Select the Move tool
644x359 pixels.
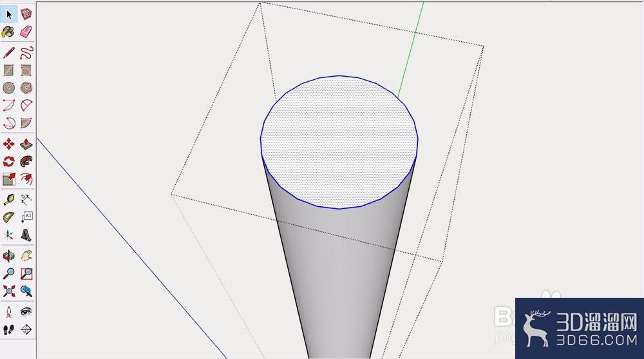point(9,144)
